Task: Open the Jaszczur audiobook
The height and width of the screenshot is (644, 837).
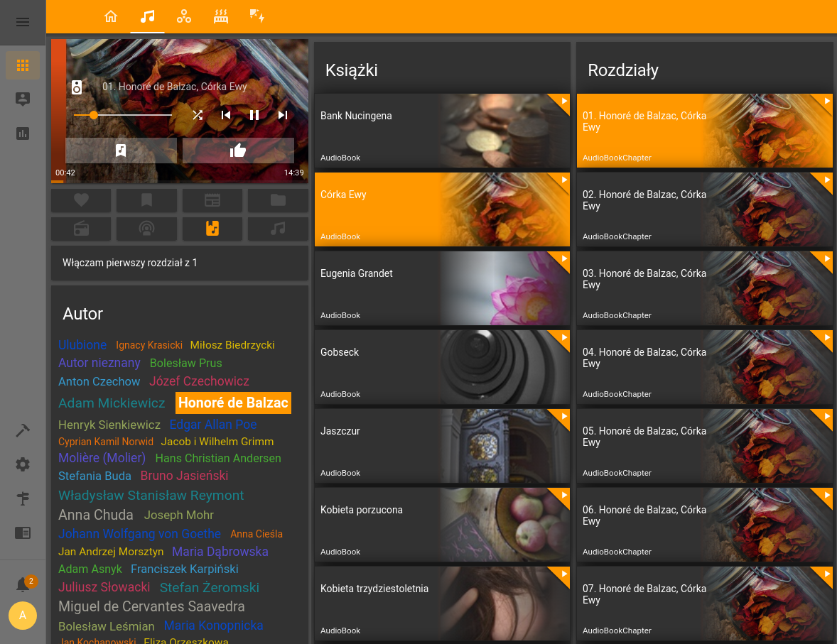Action: tap(442, 446)
